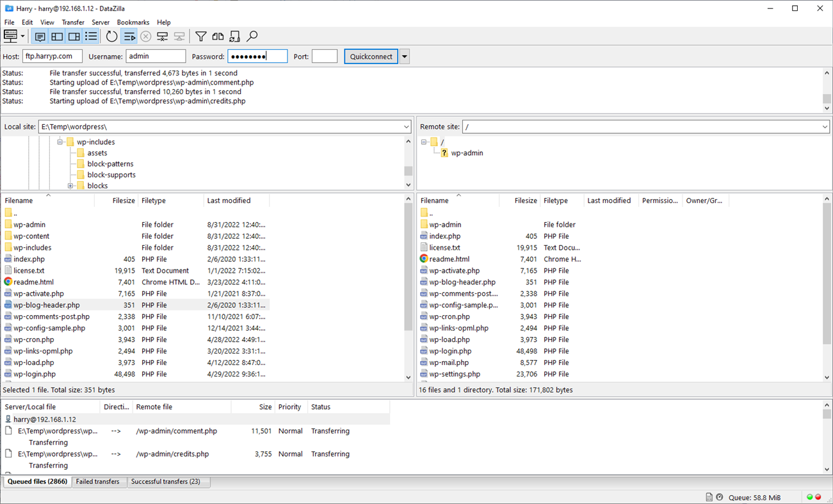Viewport: 833px width, 504px height.
Task: Refresh the file and folder lists
Action: tap(111, 36)
